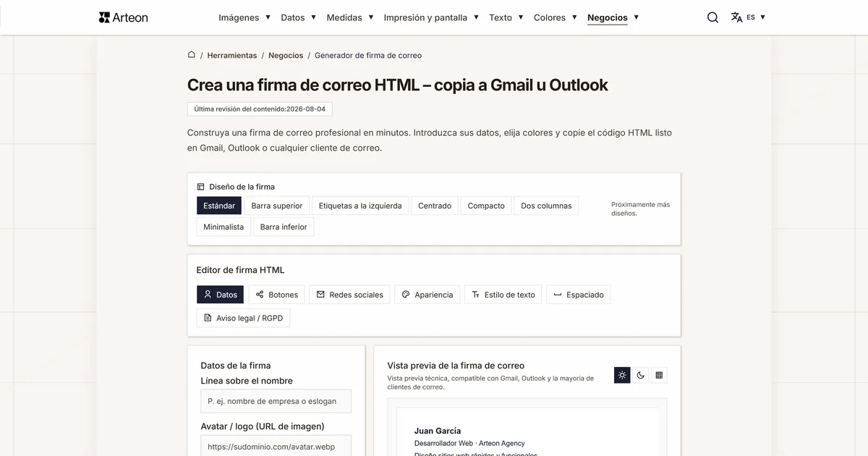Image resolution: width=868 pixels, height=456 pixels.
Task: Open the ES language dropdown
Action: coord(756,17)
